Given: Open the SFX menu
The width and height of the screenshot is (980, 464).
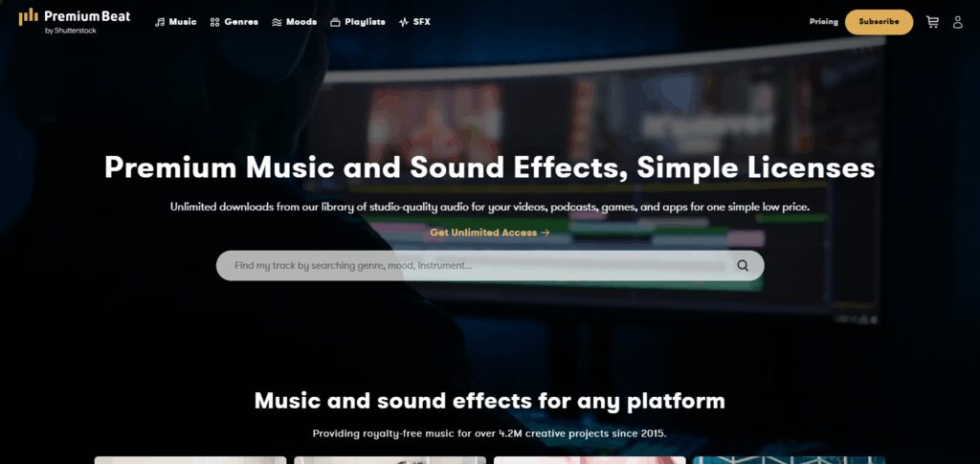Looking at the screenshot, I should tap(414, 22).
